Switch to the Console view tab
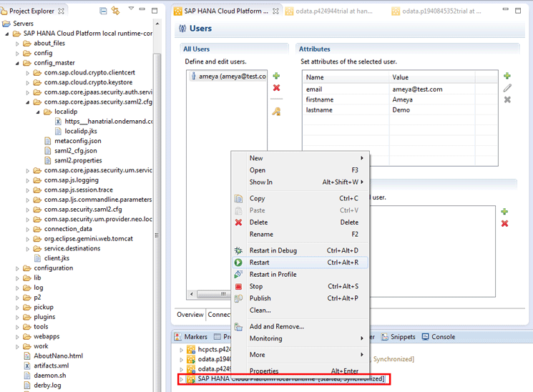This screenshot has height=392, width=533. point(439,337)
